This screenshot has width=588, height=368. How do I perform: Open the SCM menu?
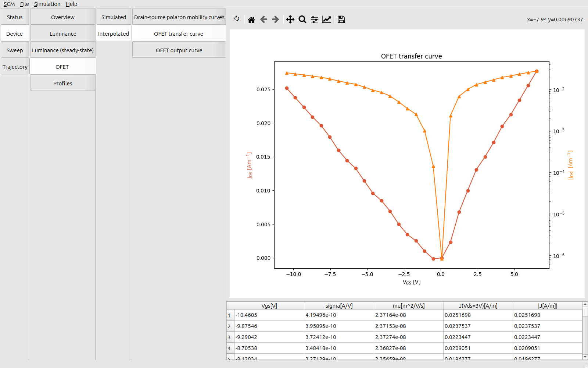click(x=9, y=4)
